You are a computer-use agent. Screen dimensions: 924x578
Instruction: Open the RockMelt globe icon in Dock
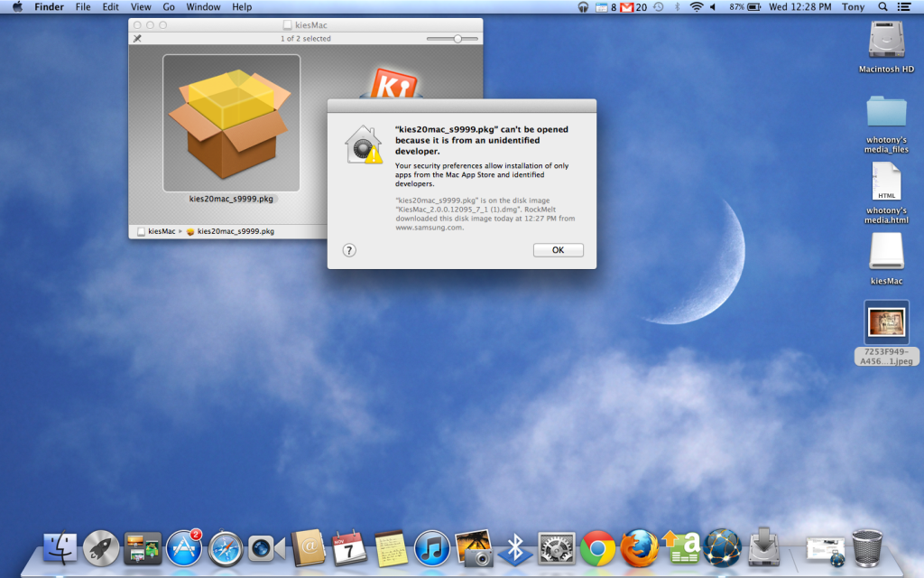(x=722, y=548)
